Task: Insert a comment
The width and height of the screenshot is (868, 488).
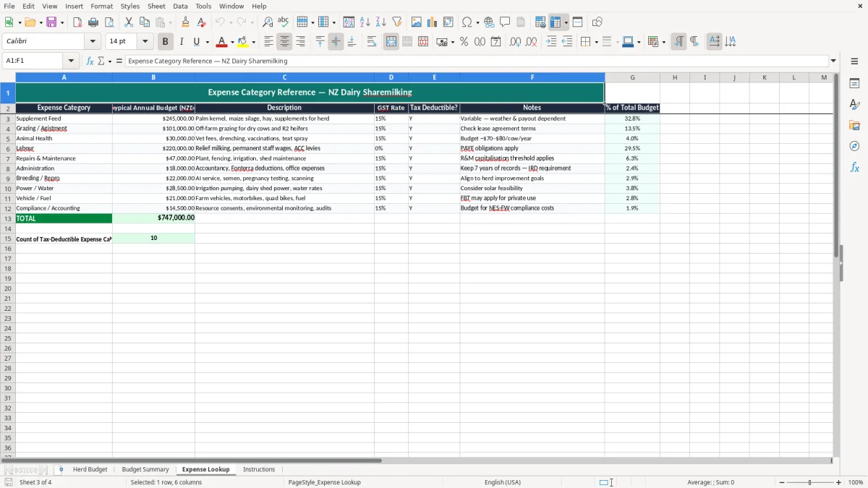Action: pos(505,22)
